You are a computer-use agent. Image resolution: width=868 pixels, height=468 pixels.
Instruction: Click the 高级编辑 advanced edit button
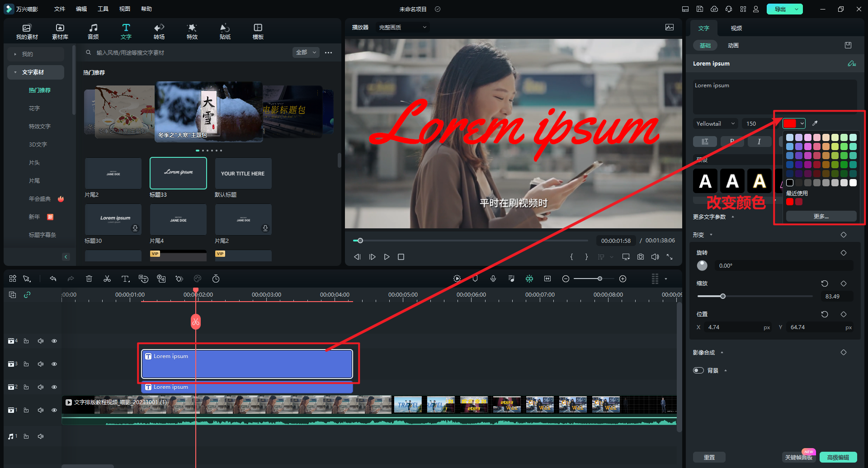pyautogui.click(x=838, y=457)
